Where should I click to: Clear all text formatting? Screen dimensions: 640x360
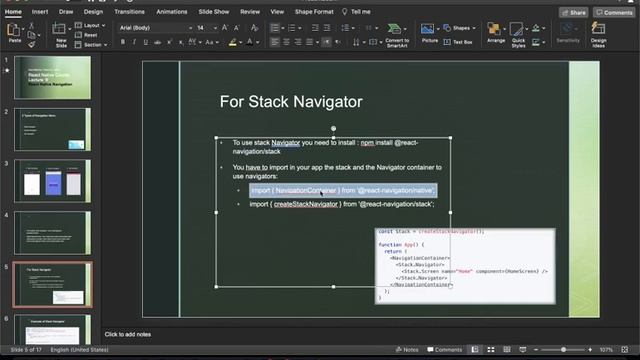(254, 28)
